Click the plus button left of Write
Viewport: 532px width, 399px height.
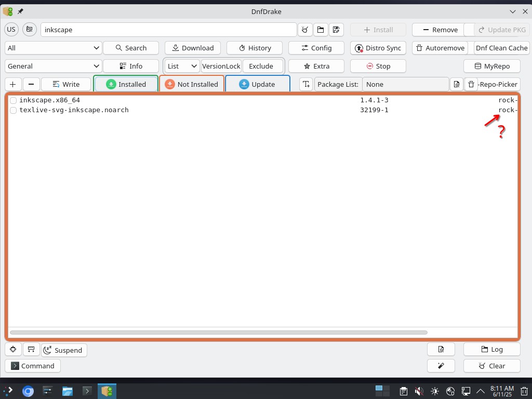[13, 85]
